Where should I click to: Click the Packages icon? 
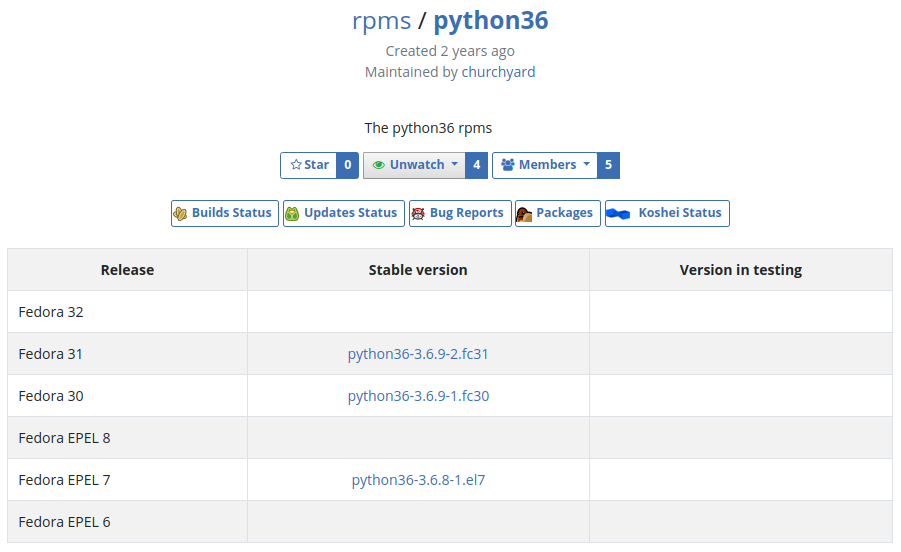pyautogui.click(x=523, y=214)
